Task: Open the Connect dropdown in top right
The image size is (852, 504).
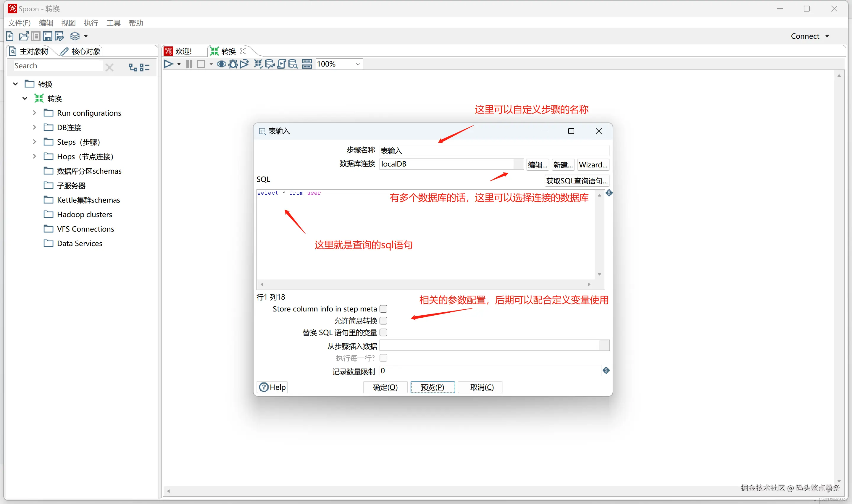Action: click(x=810, y=36)
